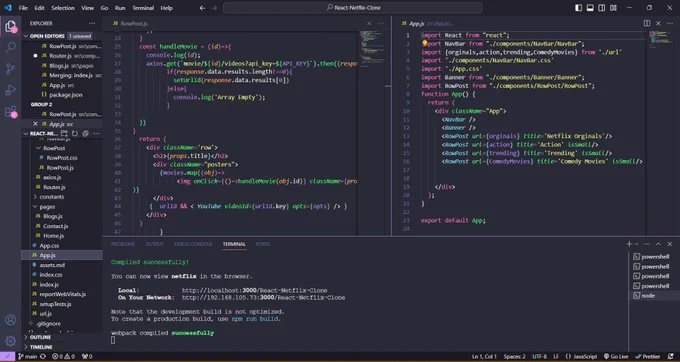This screenshot has width=680, height=362.
Task: Open the new terminal profile dropdown
Action: [636, 244]
